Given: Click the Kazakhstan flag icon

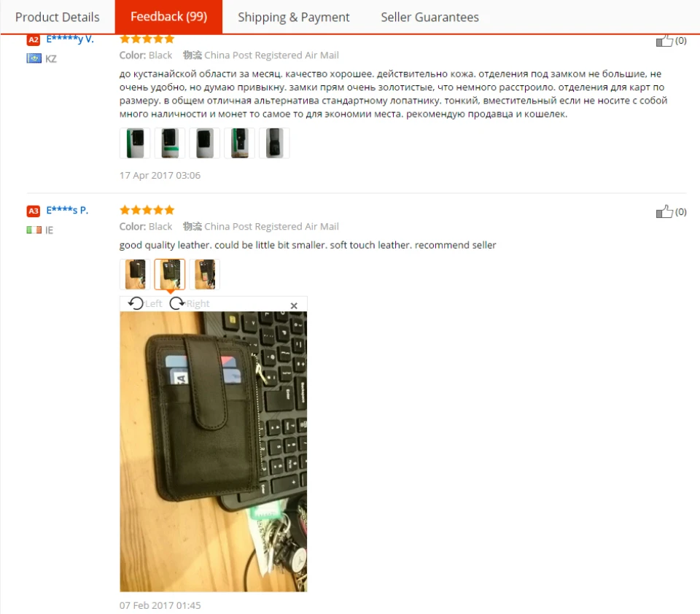Looking at the screenshot, I should [34, 58].
